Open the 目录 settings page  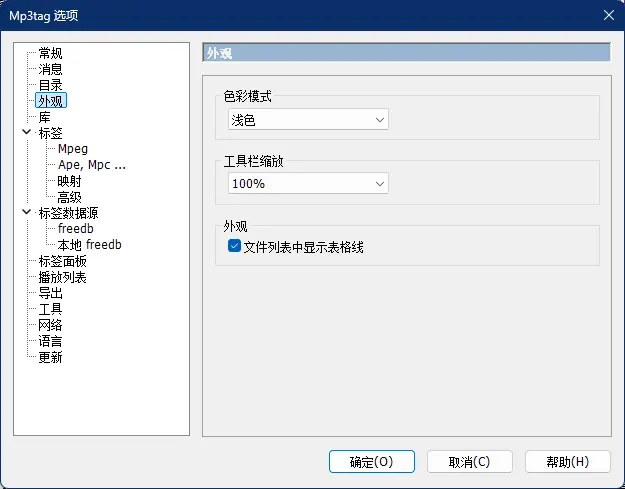(50, 85)
